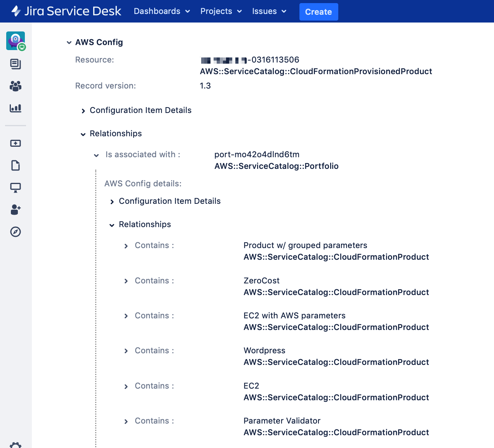Screen dimensions: 494x448
Task: Click the AWS::ServiceCatalog::Portfolio text
Action: (277, 166)
